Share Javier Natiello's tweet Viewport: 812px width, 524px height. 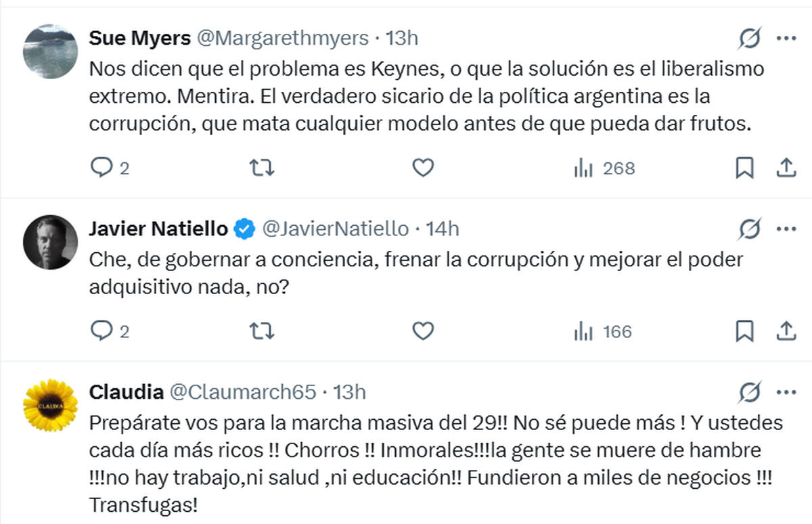tap(786, 331)
